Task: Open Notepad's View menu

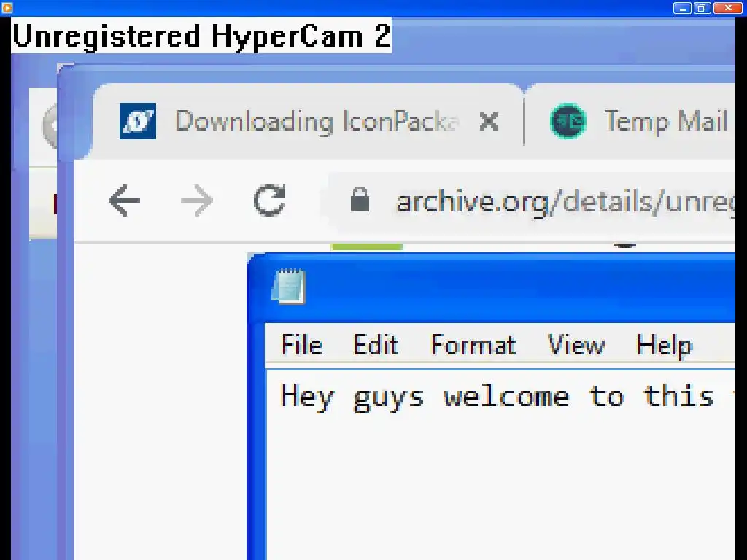Action: click(x=576, y=345)
